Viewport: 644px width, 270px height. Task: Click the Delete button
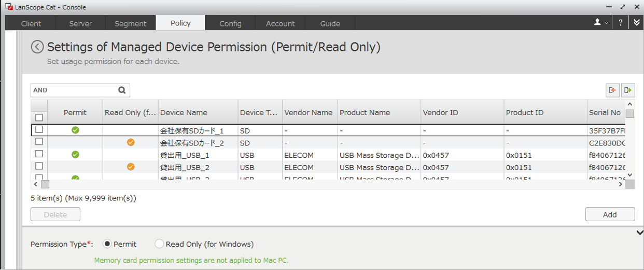tap(55, 214)
